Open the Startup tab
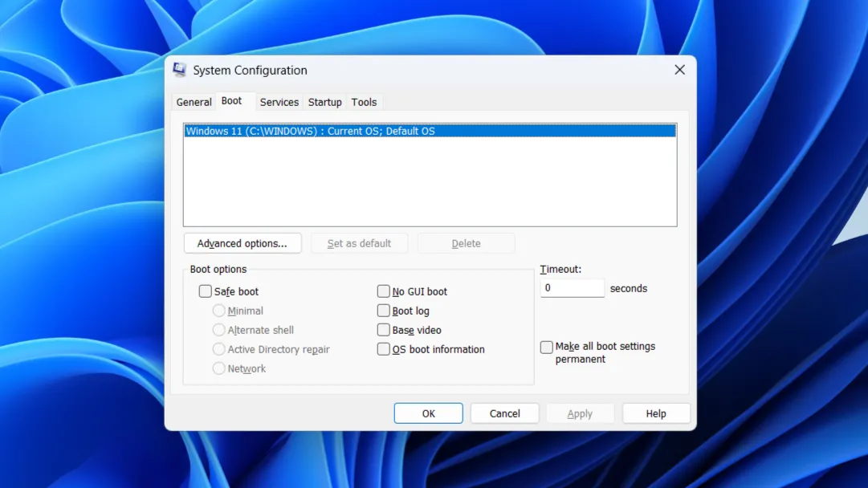The width and height of the screenshot is (868, 488). pyautogui.click(x=324, y=102)
